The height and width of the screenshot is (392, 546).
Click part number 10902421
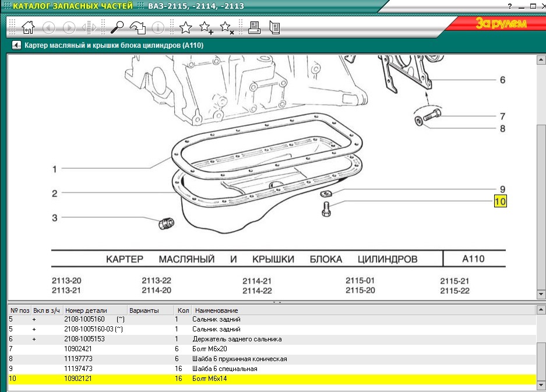point(78,349)
